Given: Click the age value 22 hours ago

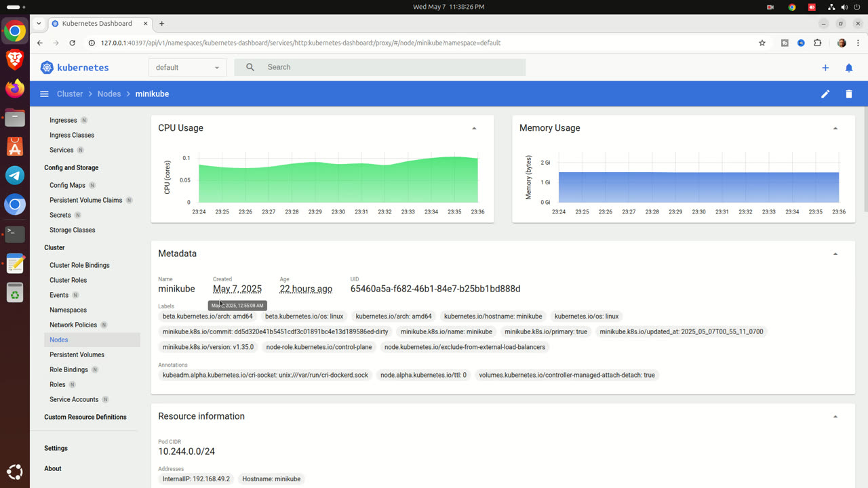Looking at the screenshot, I should tap(306, 289).
